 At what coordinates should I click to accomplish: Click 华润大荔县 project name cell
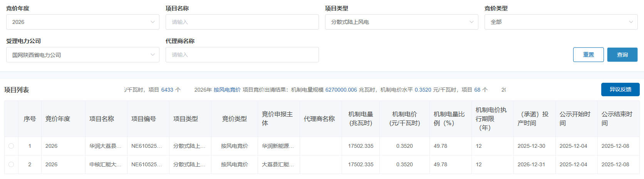tap(105, 146)
